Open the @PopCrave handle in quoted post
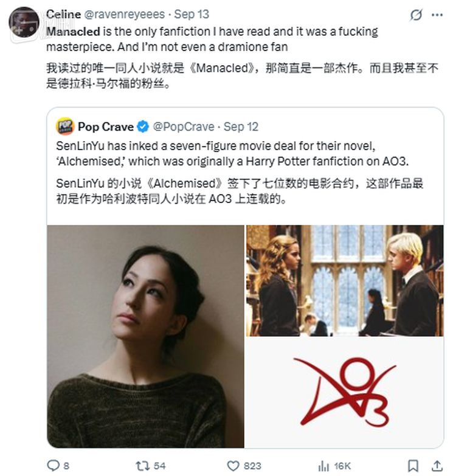Screen dimensions: 456x476 [x=183, y=126]
